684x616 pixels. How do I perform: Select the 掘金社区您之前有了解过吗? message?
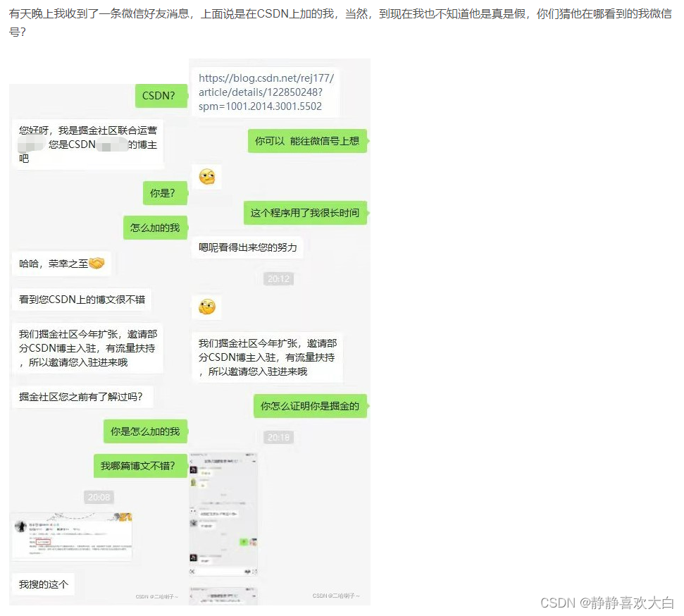click(82, 397)
